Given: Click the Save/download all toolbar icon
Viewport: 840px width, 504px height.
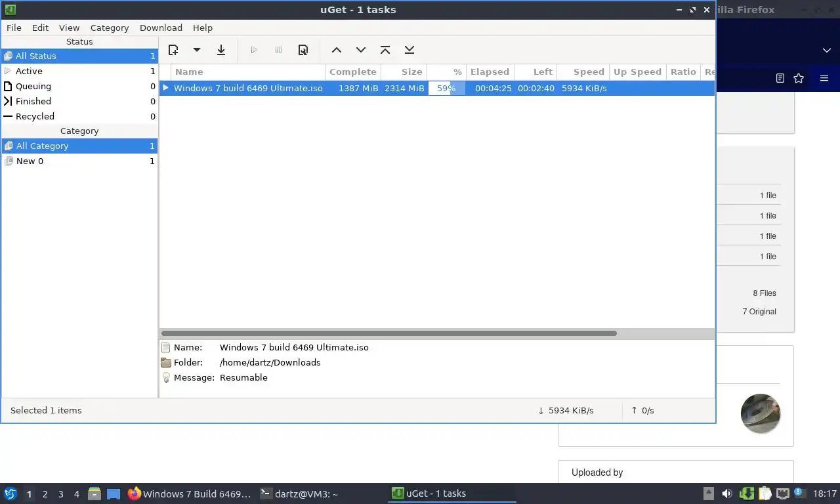Looking at the screenshot, I should pos(221,50).
